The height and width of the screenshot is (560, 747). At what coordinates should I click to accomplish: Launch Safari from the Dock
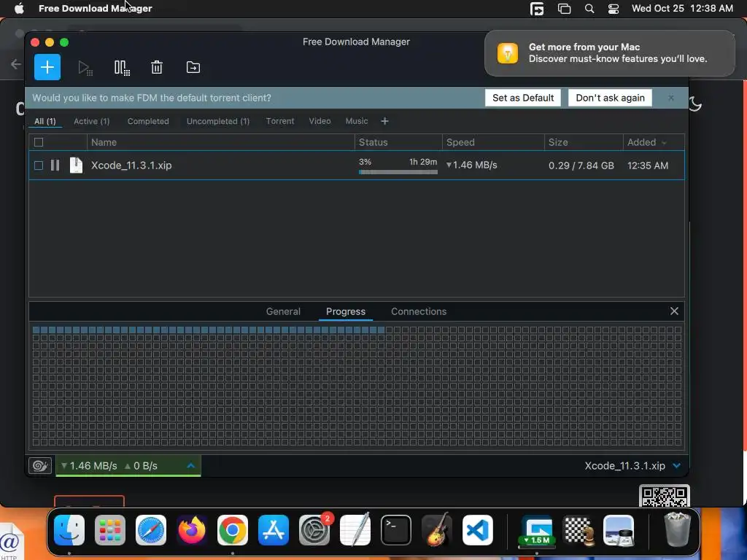[x=151, y=530]
